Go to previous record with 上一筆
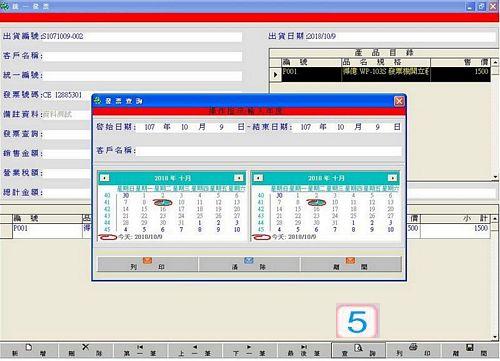The height and width of the screenshot is (361, 500). (195, 350)
